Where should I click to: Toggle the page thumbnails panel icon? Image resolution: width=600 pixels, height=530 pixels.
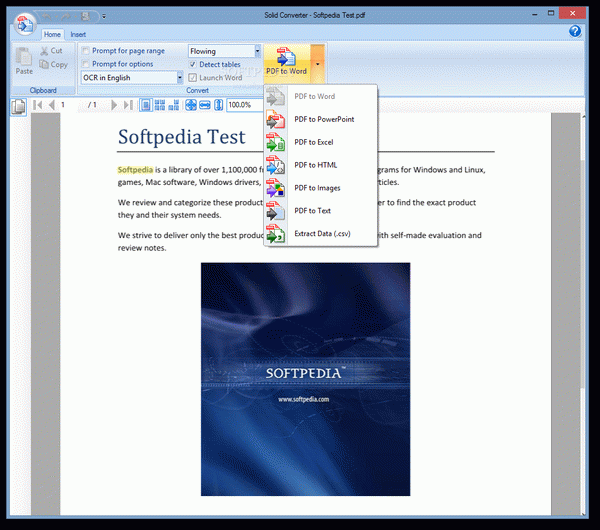click(x=18, y=106)
